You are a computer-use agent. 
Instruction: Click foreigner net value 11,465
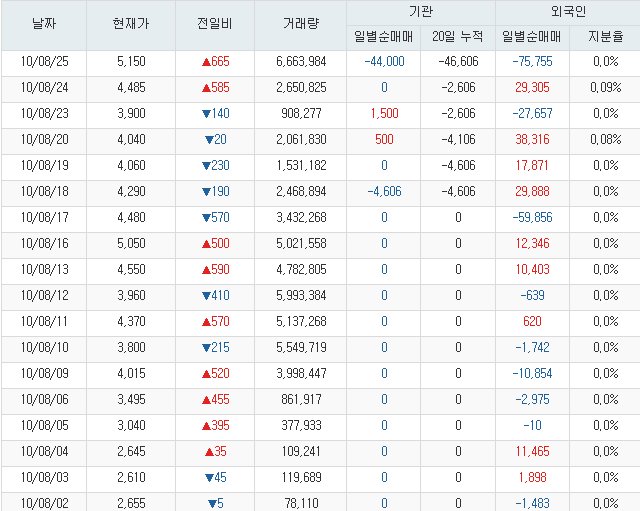click(532, 452)
